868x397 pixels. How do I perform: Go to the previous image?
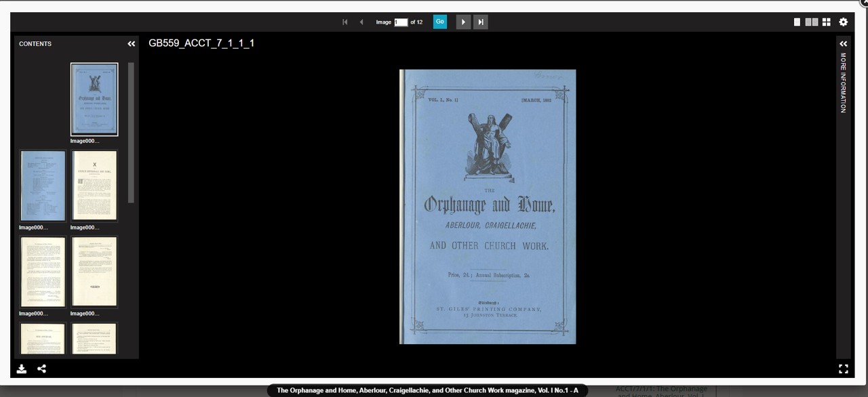[x=361, y=22]
